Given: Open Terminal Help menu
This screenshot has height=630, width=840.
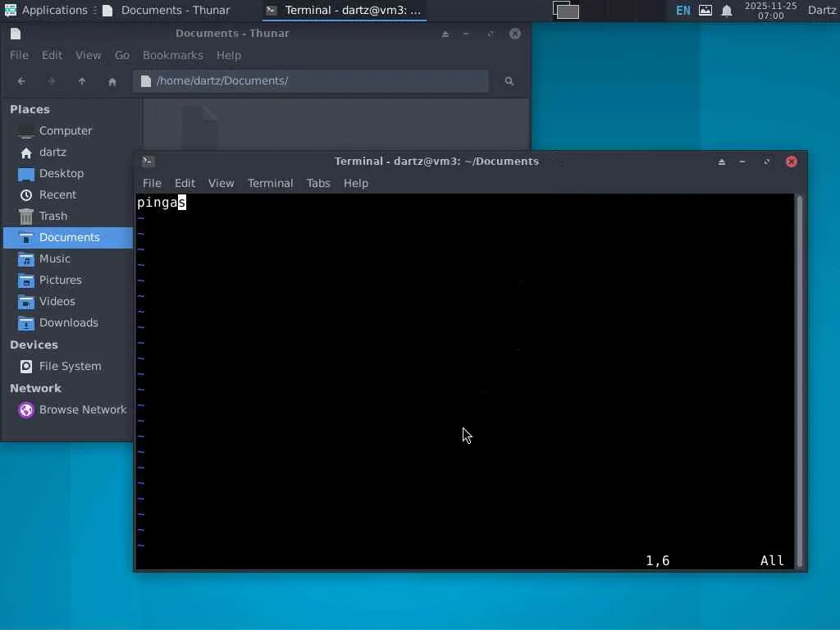Looking at the screenshot, I should [x=356, y=183].
